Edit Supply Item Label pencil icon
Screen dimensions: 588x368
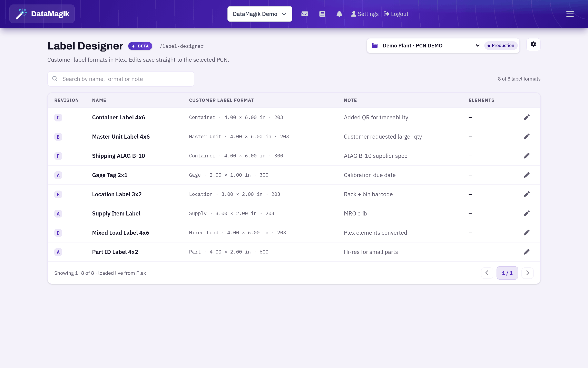pos(527,213)
